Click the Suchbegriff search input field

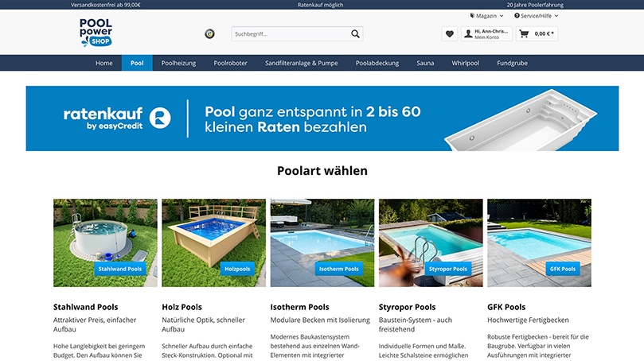289,34
